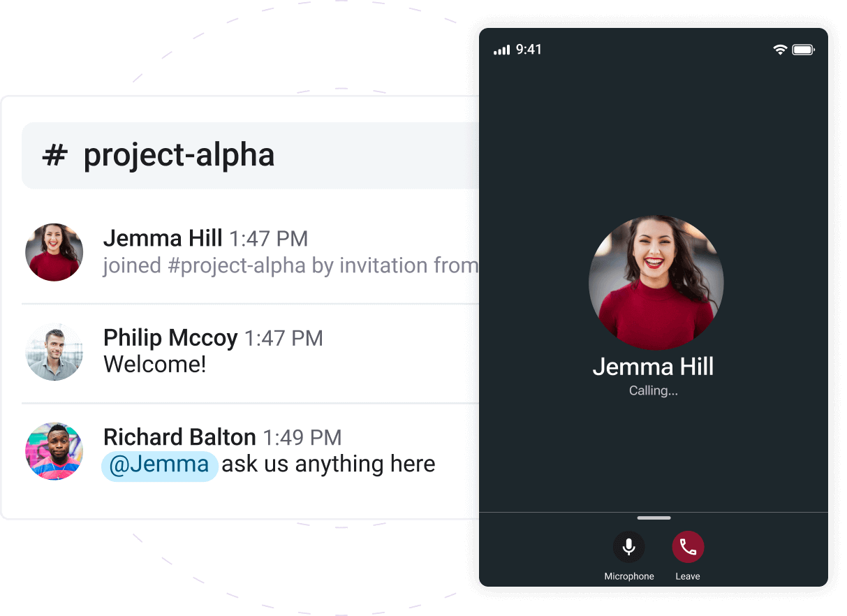Click the Leave label under the hang-up button
Image resolution: width=847 pixels, height=616 pixels.
pyautogui.click(x=688, y=576)
